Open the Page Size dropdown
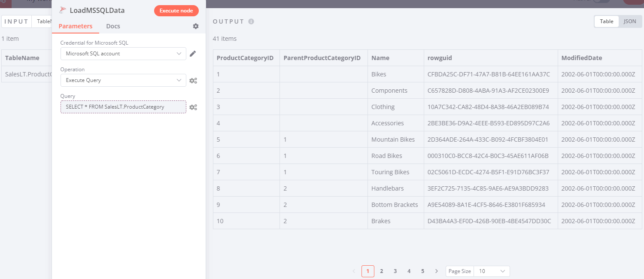The height and width of the screenshot is (279, 644). [x=492, y=271]
